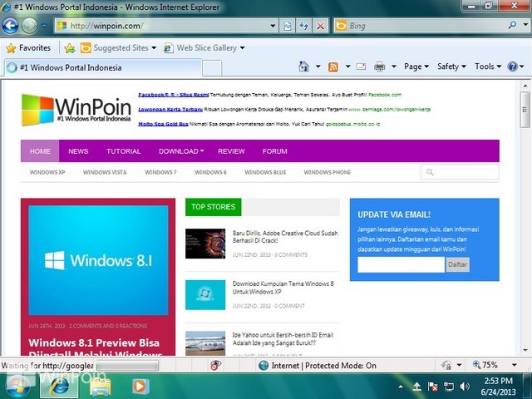Open the Favorites star button
Viewport: 532px width, 399px height.
pyautogui.click(x=28, y=48)
